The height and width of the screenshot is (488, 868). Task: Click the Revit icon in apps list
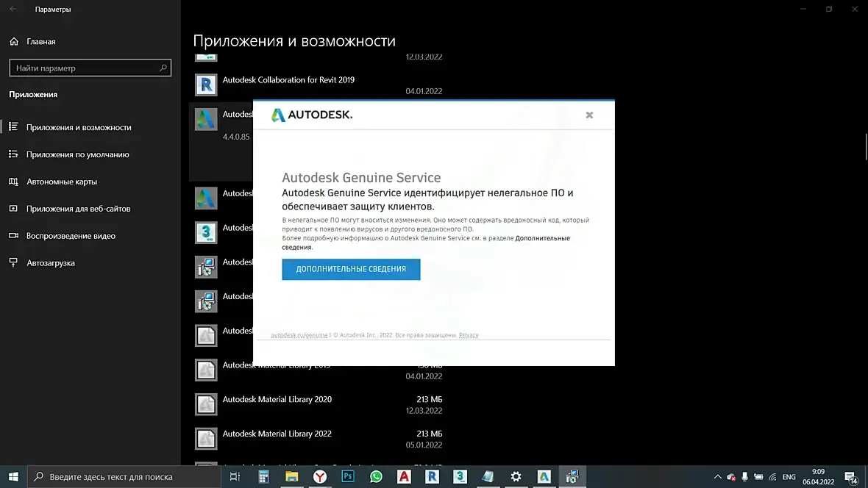pos(206,85)
